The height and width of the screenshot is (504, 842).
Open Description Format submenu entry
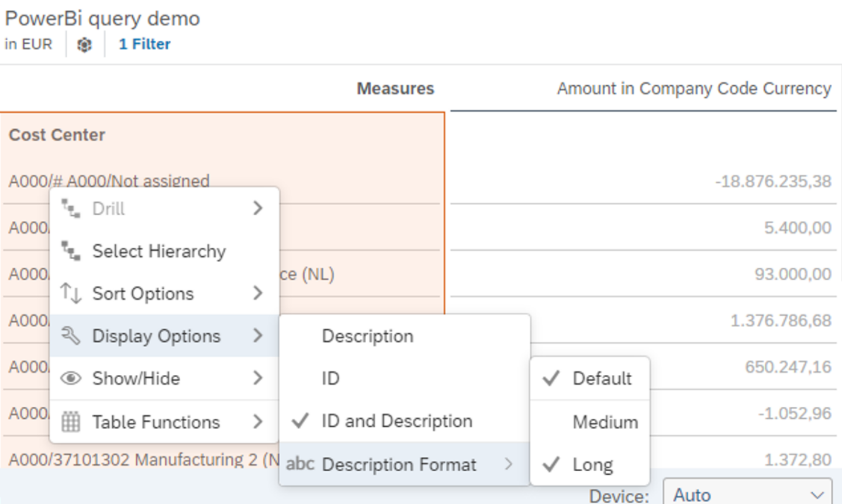(405, 464)
